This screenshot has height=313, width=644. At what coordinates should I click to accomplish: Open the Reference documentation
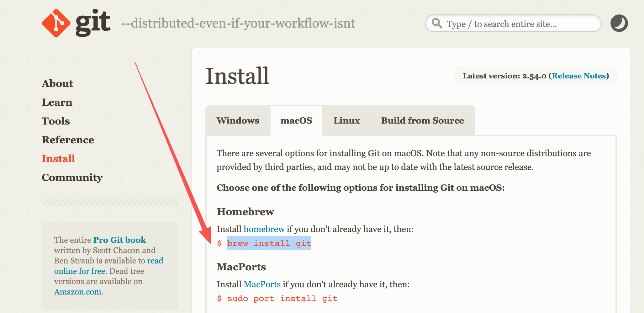point(68,140)
